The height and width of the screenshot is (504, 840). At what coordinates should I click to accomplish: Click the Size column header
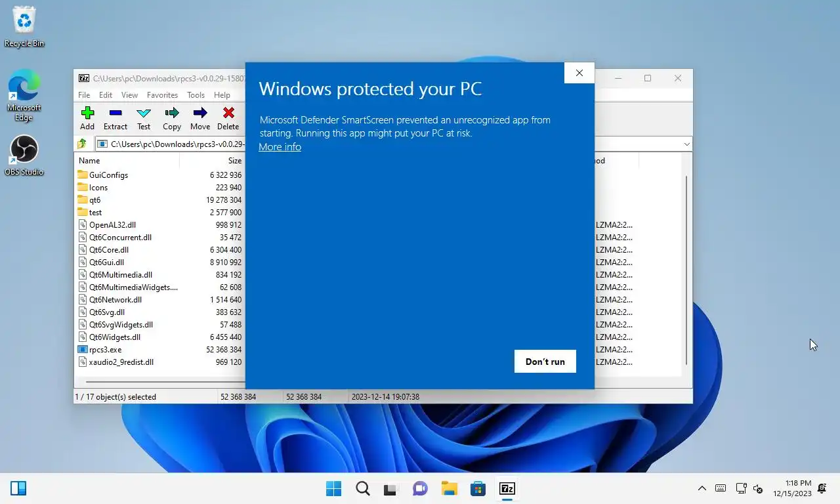point(235,161)
